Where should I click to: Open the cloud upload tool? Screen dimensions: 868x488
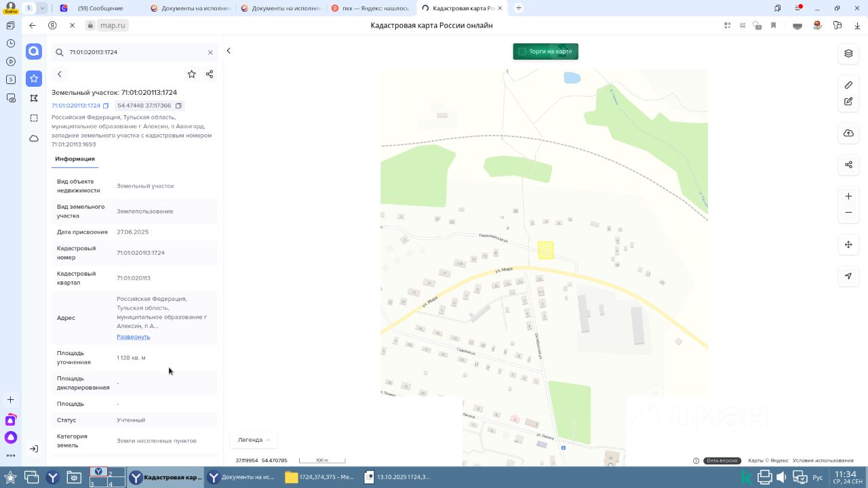[848, 133]
